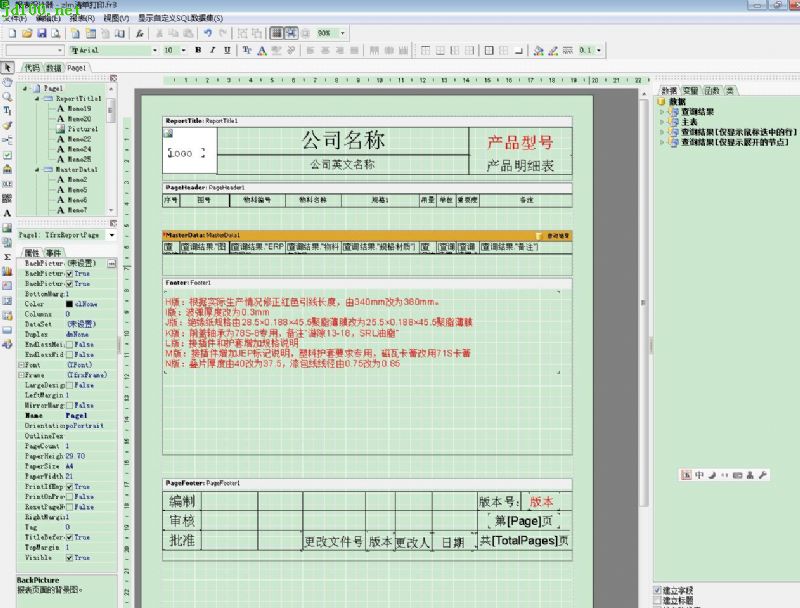800x608 pixels.
Task: Open the frame line style icon
Action: (x=567, y=50)
